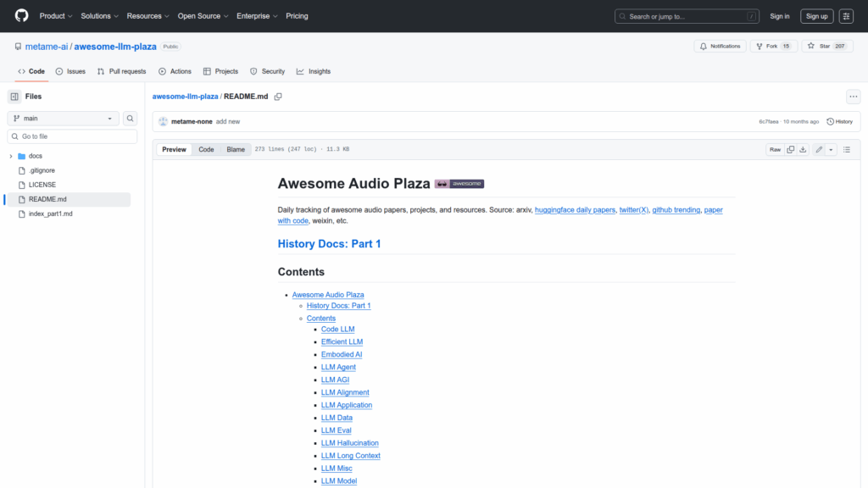Open the Product menu
The image size is (868, 488).
pyautogui.click(x=56, y=16)
